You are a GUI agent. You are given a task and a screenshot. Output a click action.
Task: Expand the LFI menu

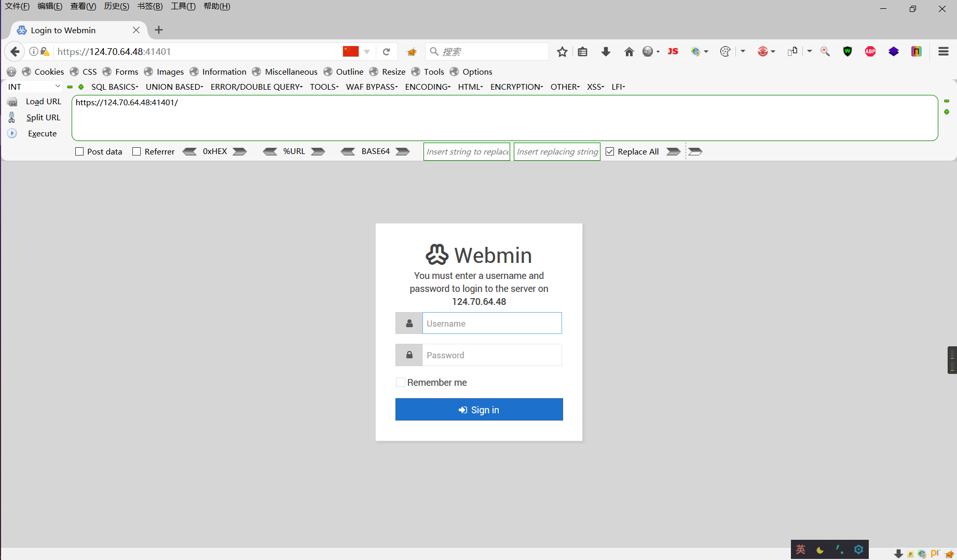click(x=618, y=87)
